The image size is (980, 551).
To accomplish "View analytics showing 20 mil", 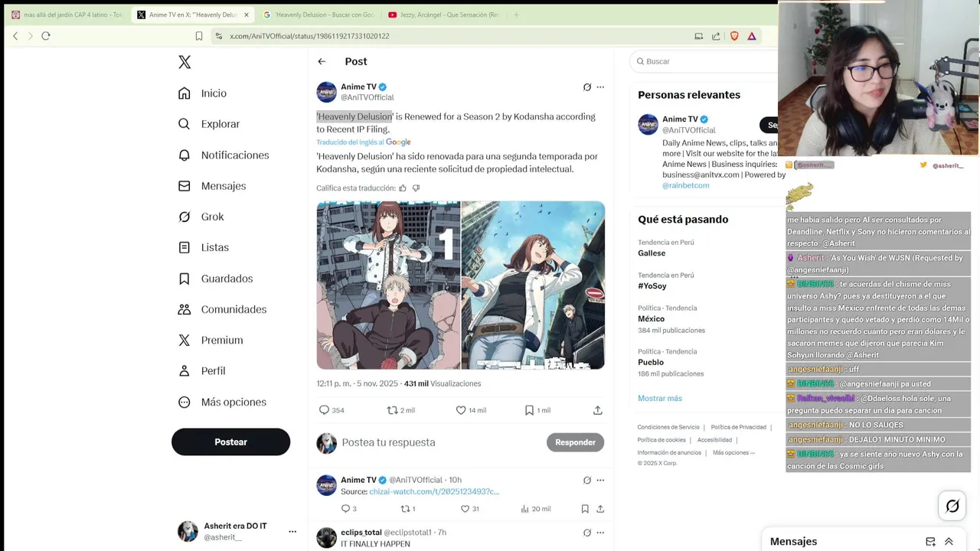I will (x=535, y=509).
